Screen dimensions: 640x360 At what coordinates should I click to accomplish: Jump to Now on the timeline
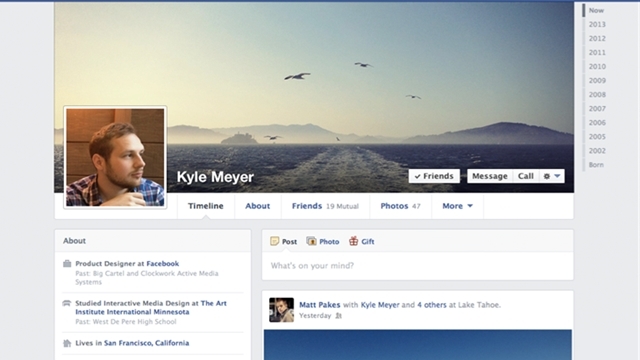tap(596, 11)
